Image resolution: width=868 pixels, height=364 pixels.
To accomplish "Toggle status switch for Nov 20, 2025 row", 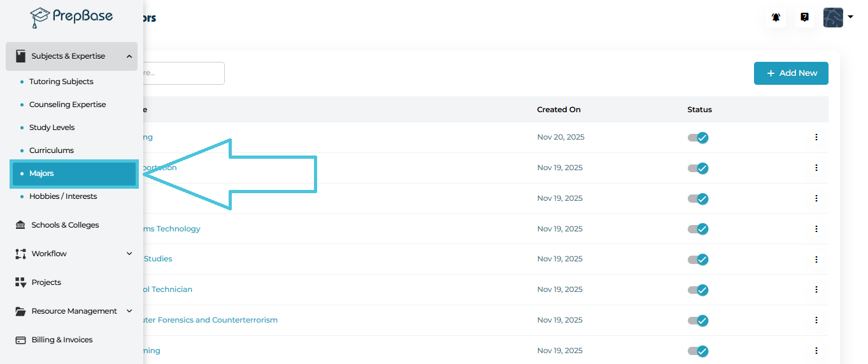I will tap(698, 137).
